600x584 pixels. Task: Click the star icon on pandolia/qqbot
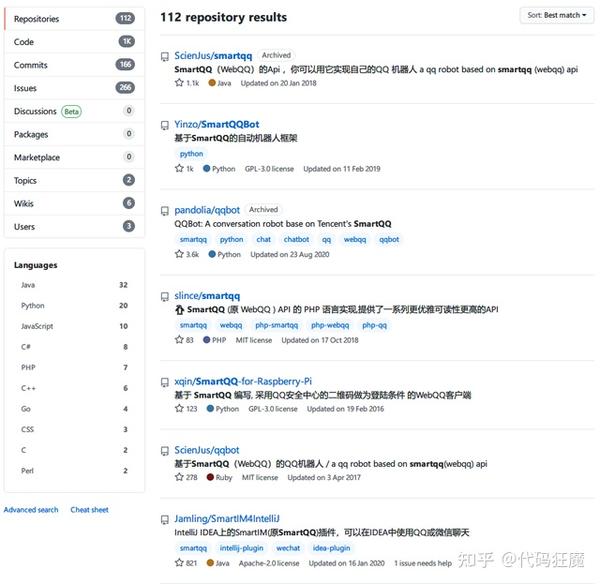coord(179,254)
